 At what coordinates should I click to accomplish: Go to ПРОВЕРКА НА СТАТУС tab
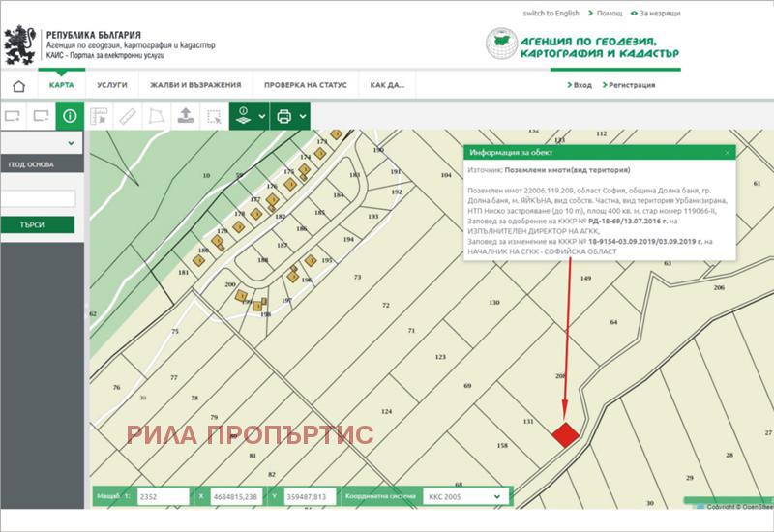pyautogui.click(x=305, y=85)
